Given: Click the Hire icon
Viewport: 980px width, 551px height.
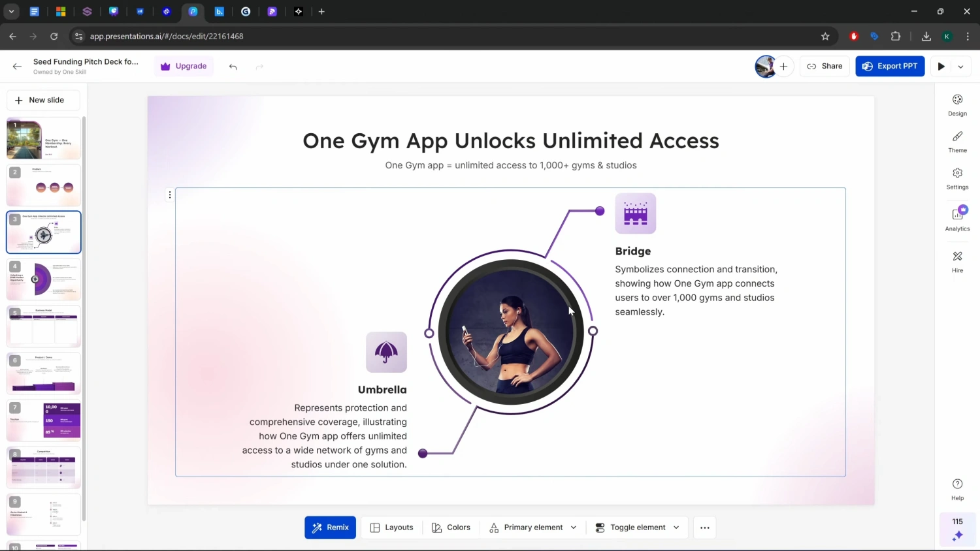Looking at the screenshot, I should (x=957, y=261).
